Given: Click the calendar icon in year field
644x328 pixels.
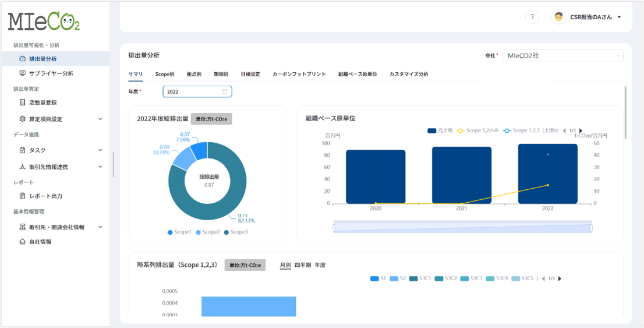Looking at the screenshot, I should coord(225,91).
